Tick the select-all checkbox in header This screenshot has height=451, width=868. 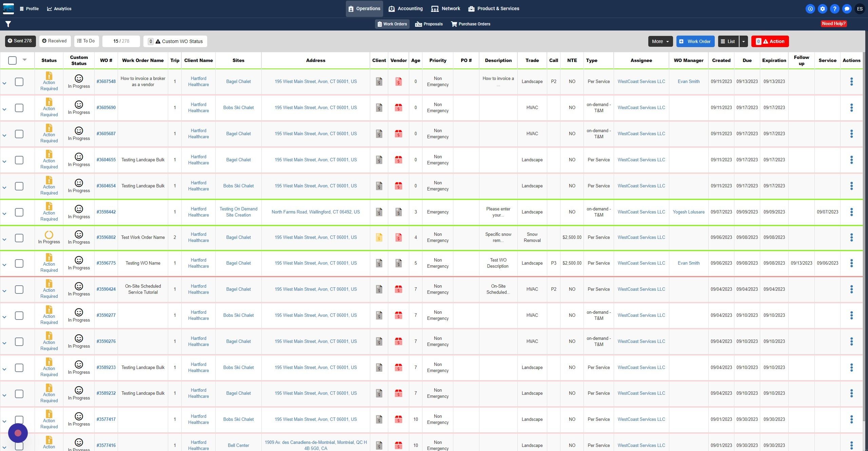[x=13, y=60]
